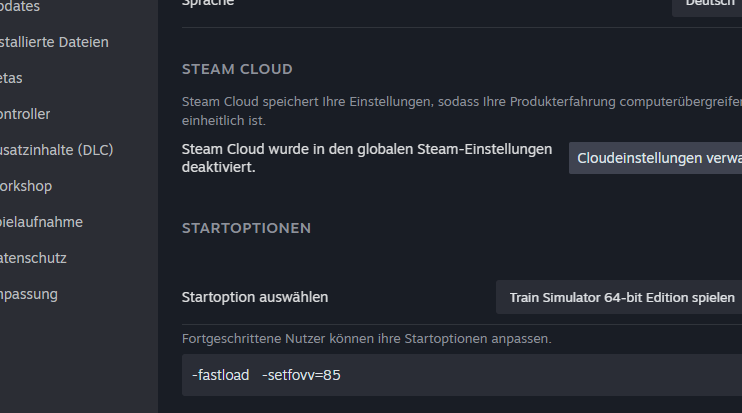This screenshot has width=742, height=413.
Task: Open the Updates section in the sidebar
Action: [x=20, y=6]
